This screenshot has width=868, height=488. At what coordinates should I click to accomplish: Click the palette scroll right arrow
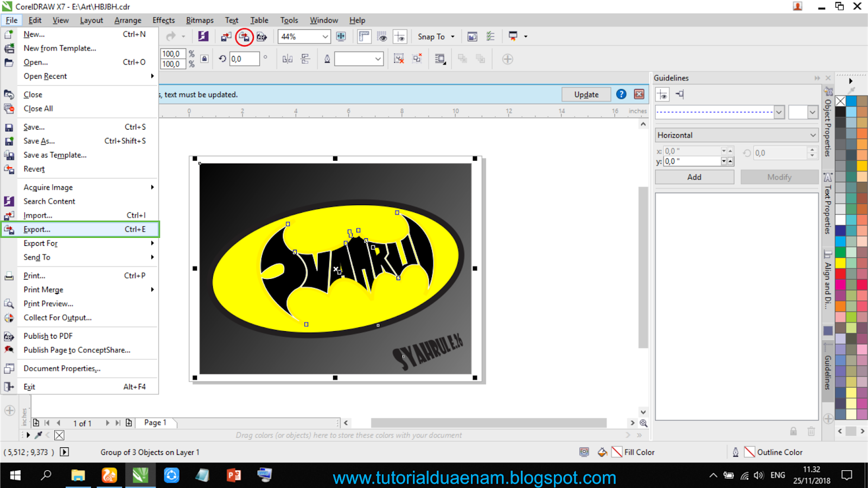click(x=862, y=431)
